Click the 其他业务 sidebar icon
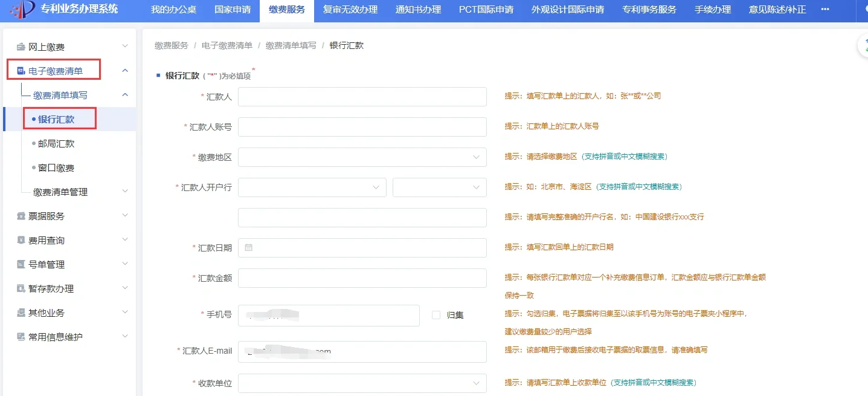 (21, 313)
